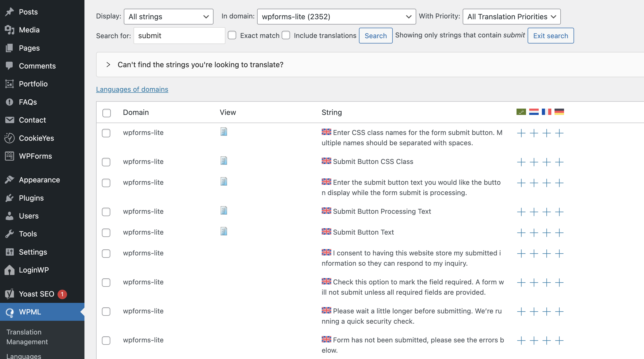The image size is (644, 359).
Task: Open the Posts menu
Action: click(42, 12)
